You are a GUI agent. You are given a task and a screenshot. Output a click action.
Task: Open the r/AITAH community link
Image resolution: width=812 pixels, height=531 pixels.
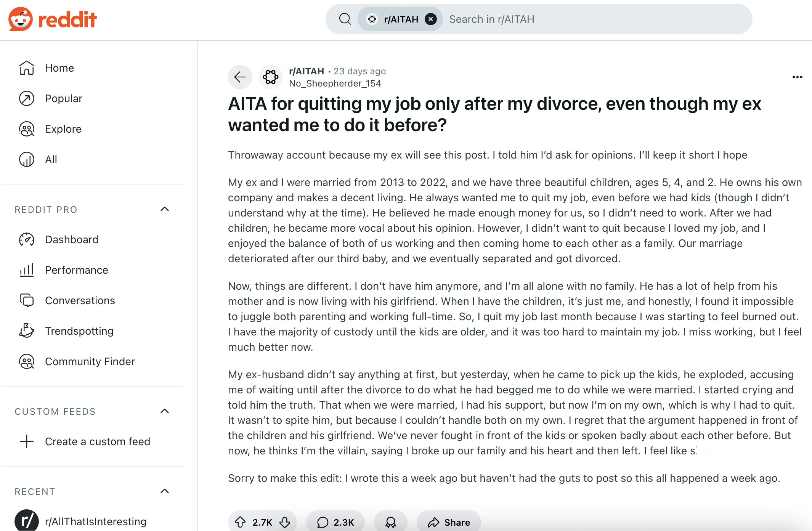click(x=307, y=71)
